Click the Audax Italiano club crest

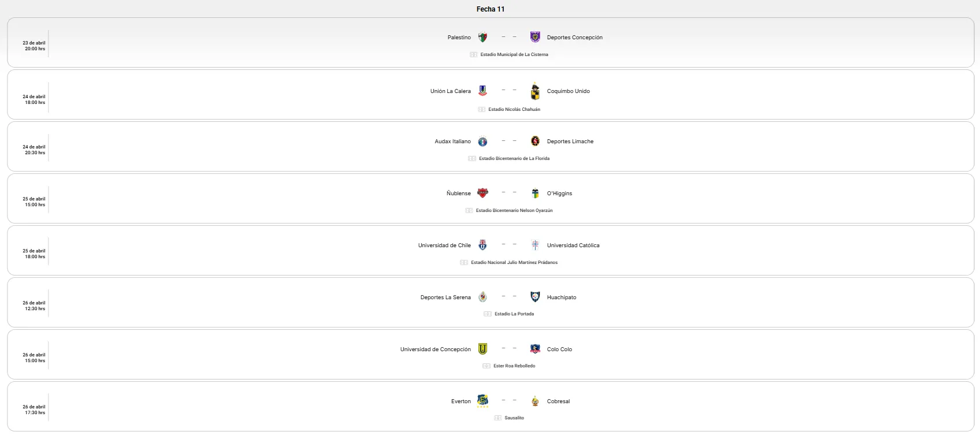(482, 142)
